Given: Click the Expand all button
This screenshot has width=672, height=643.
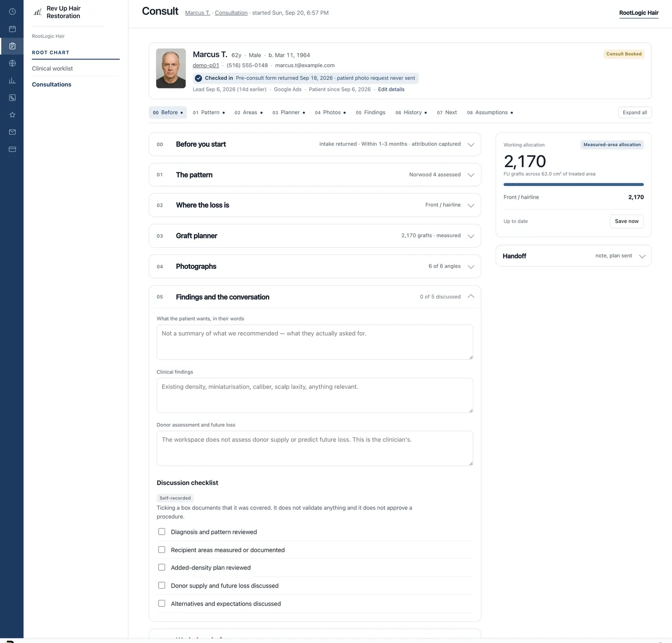Looking at the screenshot, I should [x=635, y=113].
